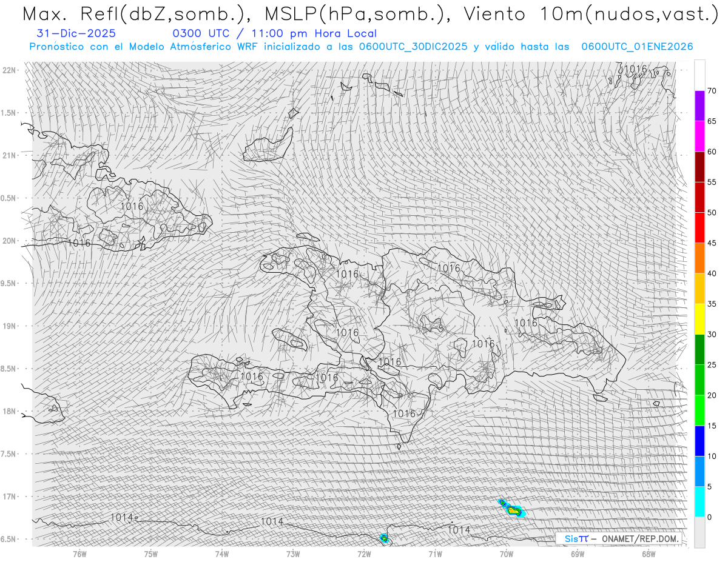Click the '72W' longitude label
The width and height of the screenshot is (728, 562).
(364, 554)
